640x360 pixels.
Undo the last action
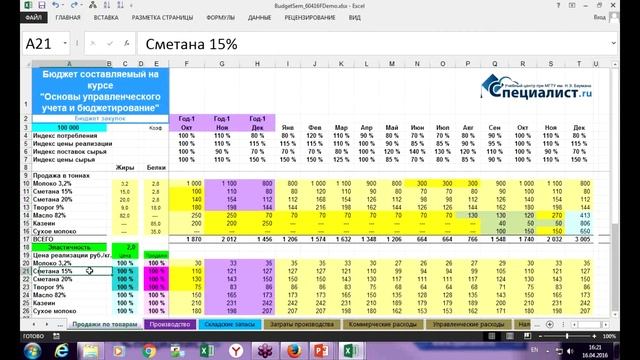(56, 5)
